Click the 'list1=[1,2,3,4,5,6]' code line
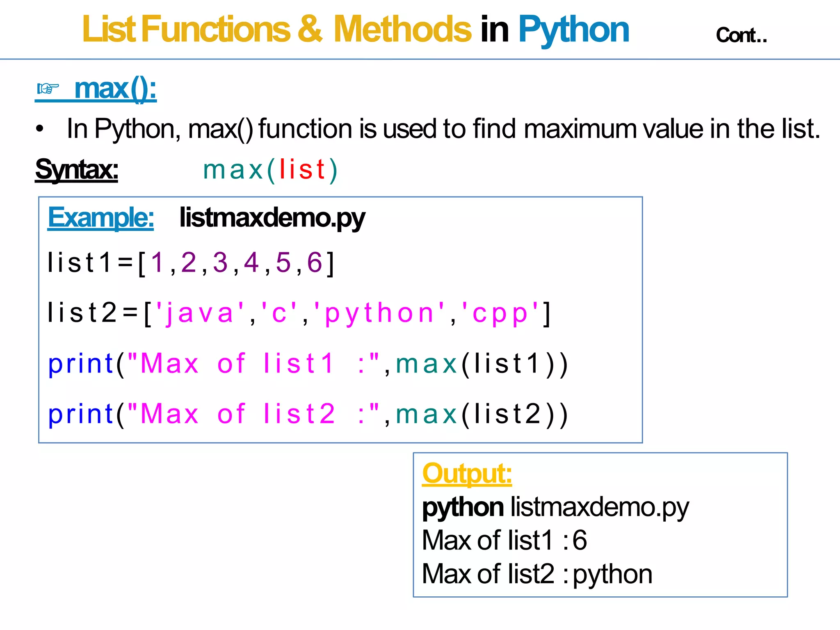Viewport: 840px width, 630px height. click(191, 263)
